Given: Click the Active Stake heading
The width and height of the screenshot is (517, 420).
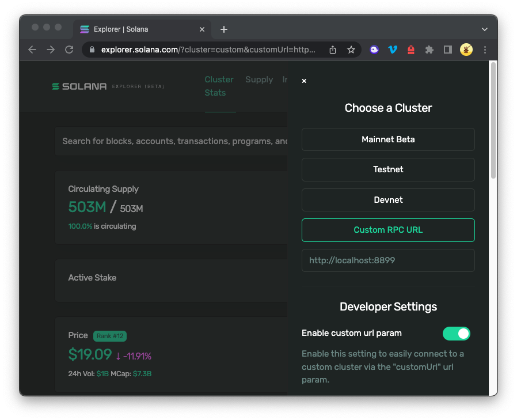Looking at the screenshot, I should click(x=92, y=278).
